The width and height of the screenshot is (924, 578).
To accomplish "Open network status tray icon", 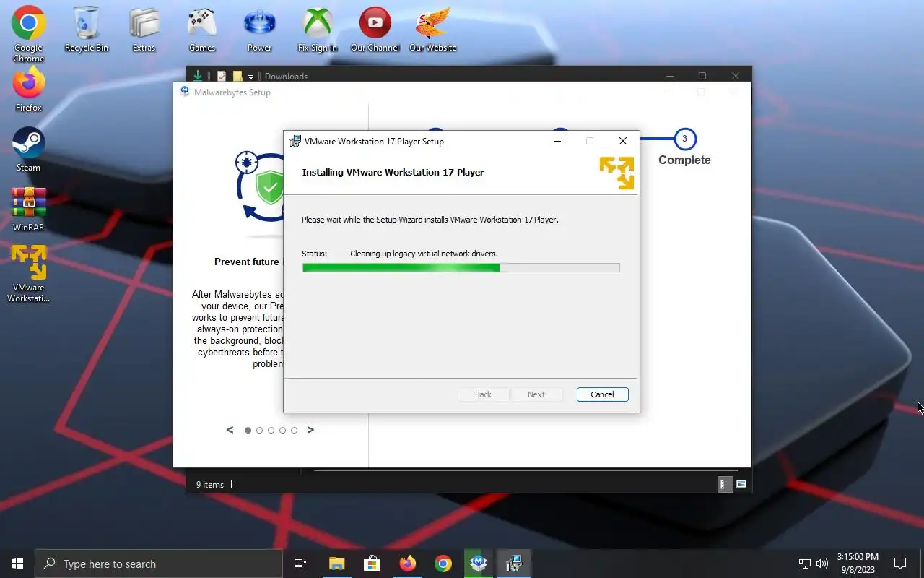I will 805,564.
